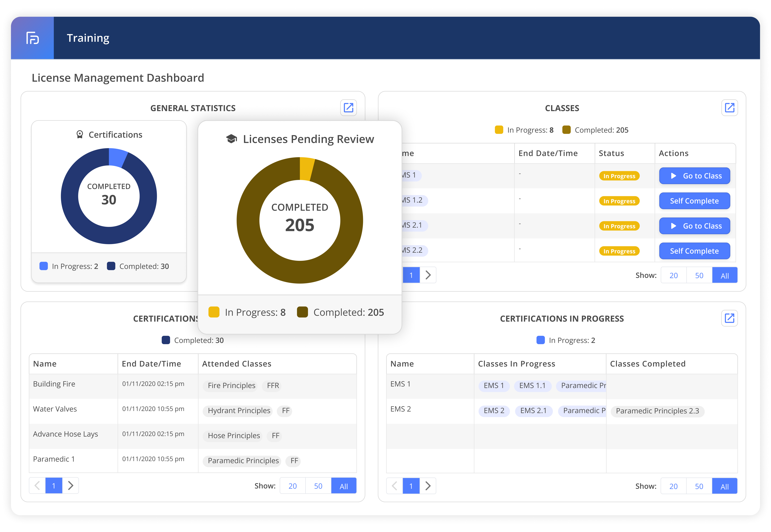
Task: Go to next page of completed certifications
Action: (71, 486)
